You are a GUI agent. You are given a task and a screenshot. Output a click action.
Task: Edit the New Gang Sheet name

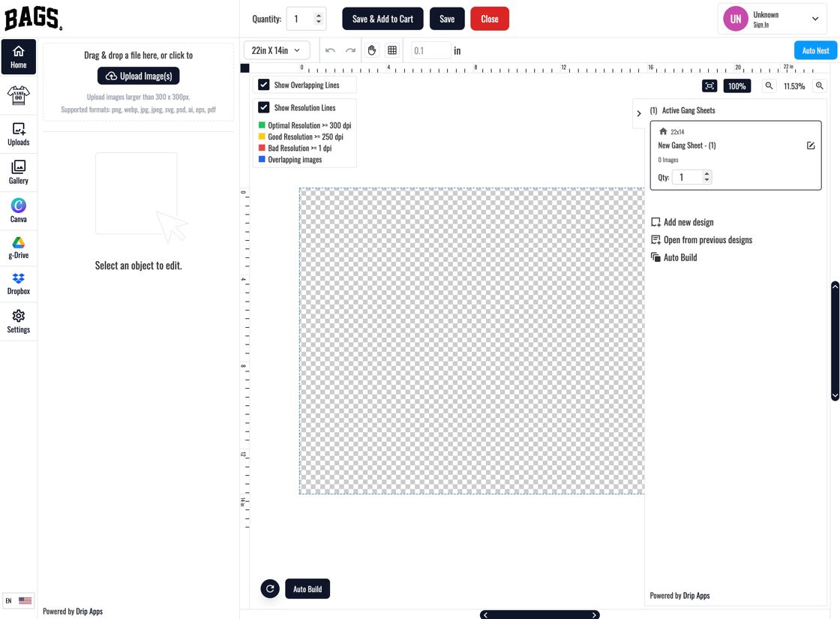pyautogui.click(x=811, y=146)
